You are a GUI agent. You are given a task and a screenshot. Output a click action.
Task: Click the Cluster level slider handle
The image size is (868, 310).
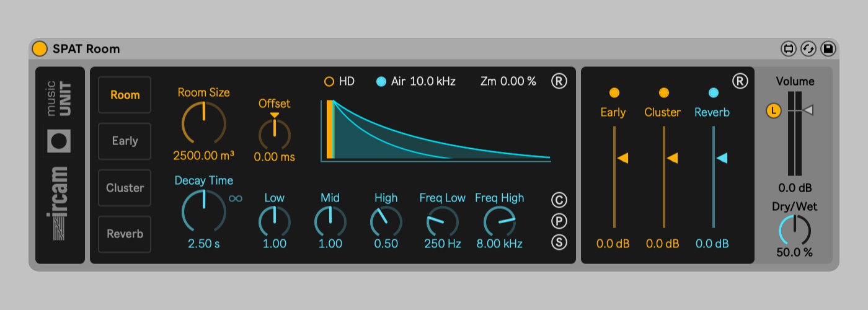pos(672,159)
